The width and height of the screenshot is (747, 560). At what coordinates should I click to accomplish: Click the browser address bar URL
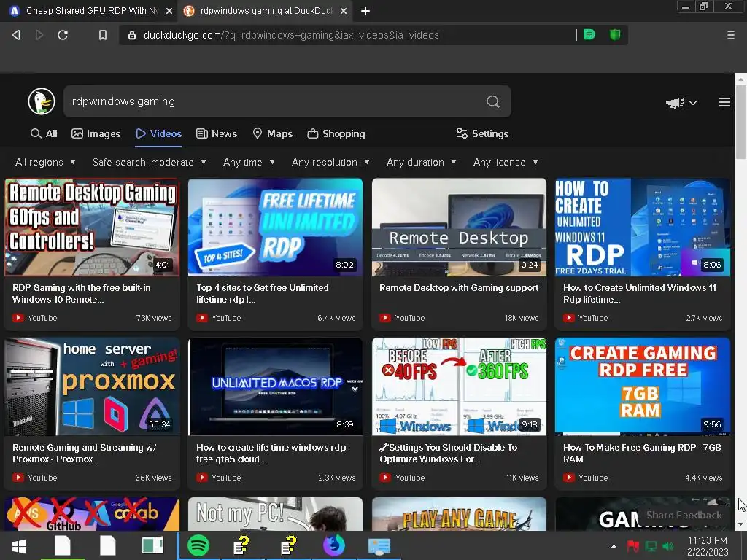291,35
